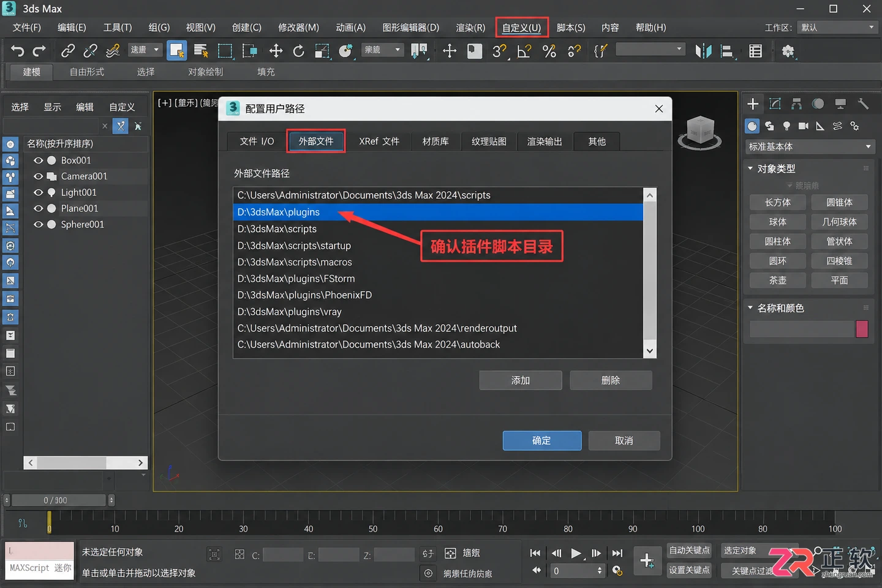
Task: Click the current frame number spinner arrows
Action: [600, 571]
